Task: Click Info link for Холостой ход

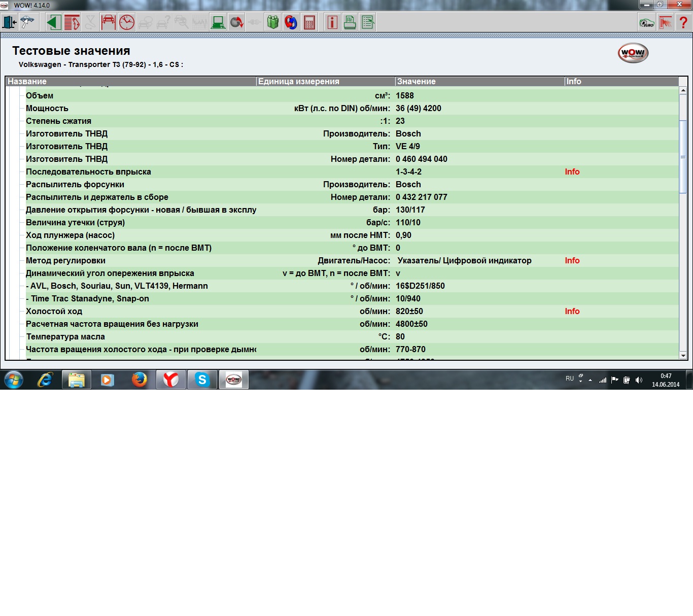Action: pos(572,312)
